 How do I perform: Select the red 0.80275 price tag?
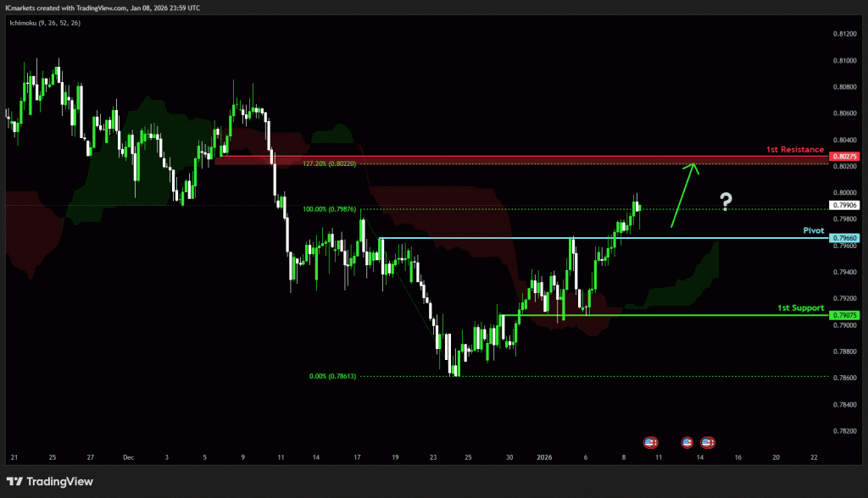846,157
